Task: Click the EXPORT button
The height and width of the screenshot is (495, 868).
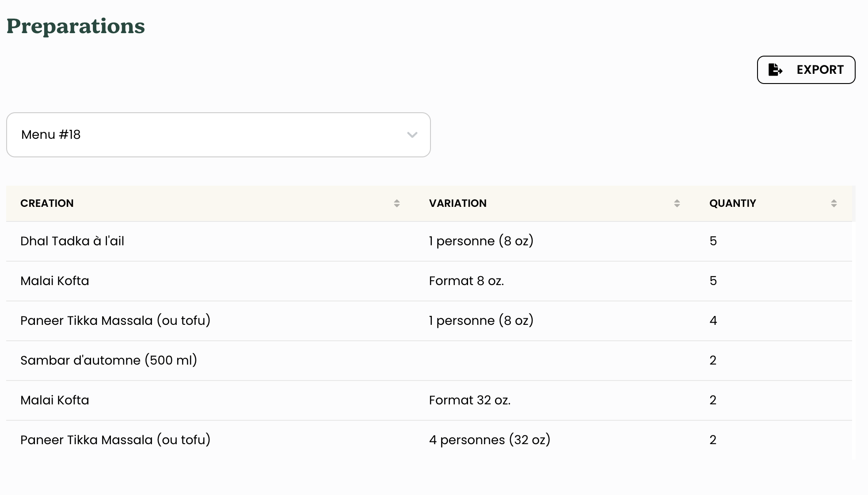Action: pos(806,70)
